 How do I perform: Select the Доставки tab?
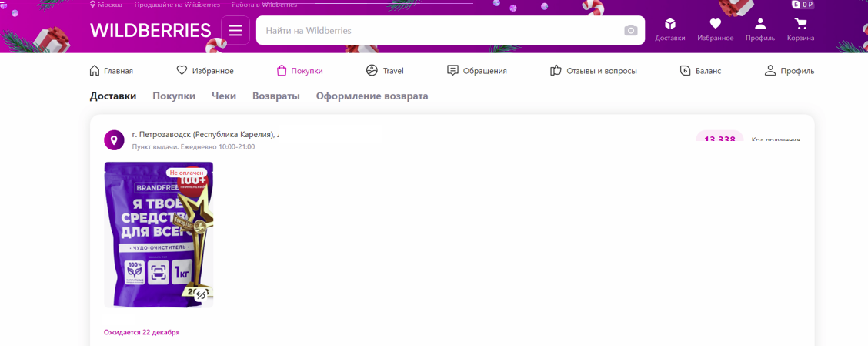point(113,96)
